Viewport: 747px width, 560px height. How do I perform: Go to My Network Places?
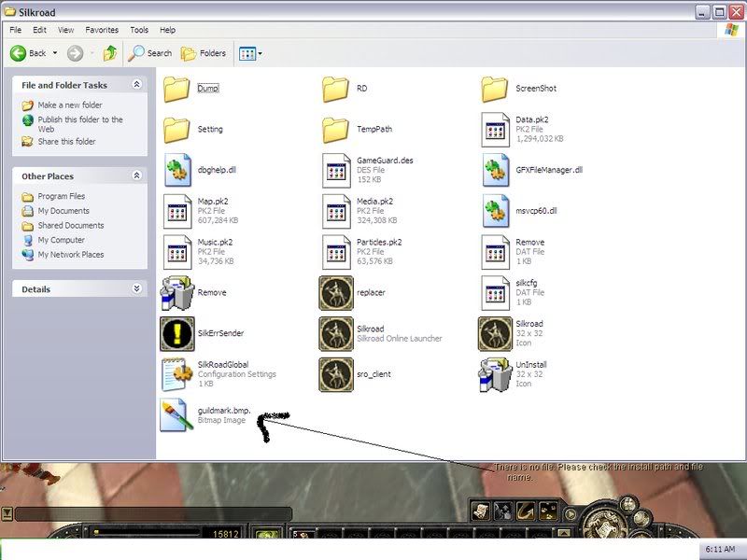point(71,254)
